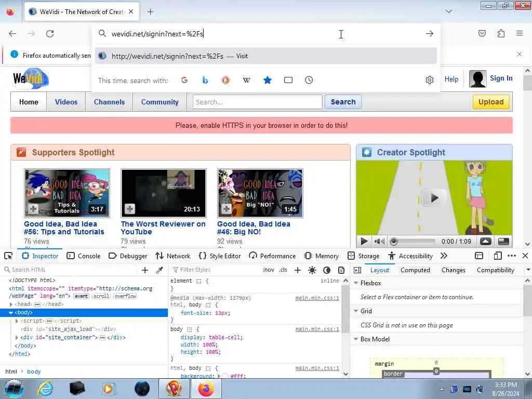Click the back navigation arrow
532x399 pixels.
point(12,34)
